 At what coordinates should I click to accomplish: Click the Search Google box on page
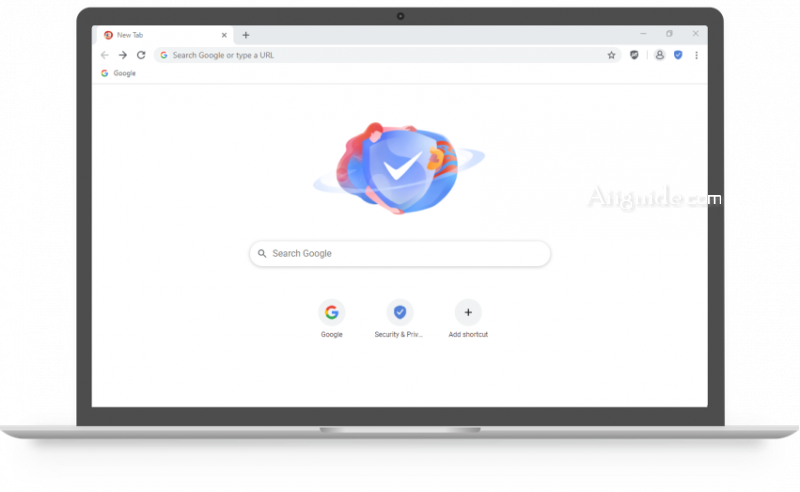click(400, 254)
